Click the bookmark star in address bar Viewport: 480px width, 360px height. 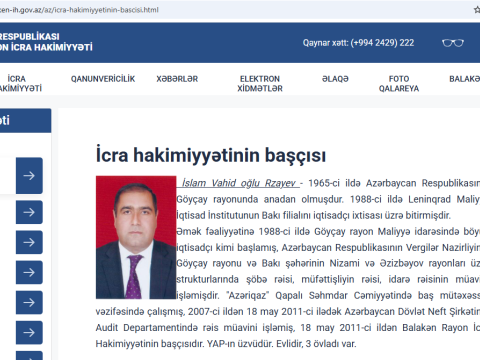coord(477,10)
